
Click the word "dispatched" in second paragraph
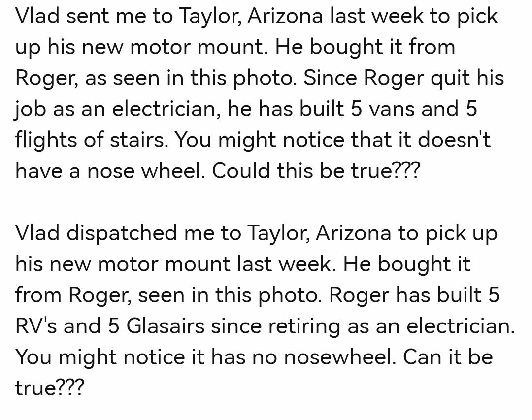pos(122,233)
